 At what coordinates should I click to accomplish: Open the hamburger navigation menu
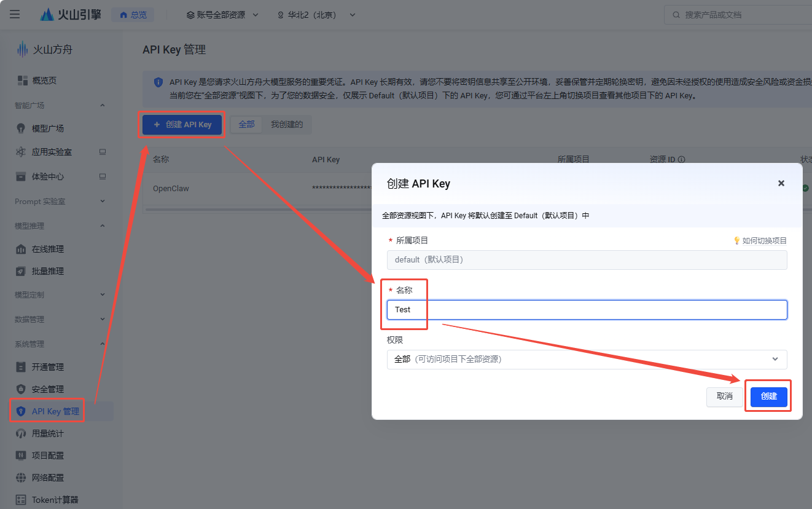tap(15, 14)
